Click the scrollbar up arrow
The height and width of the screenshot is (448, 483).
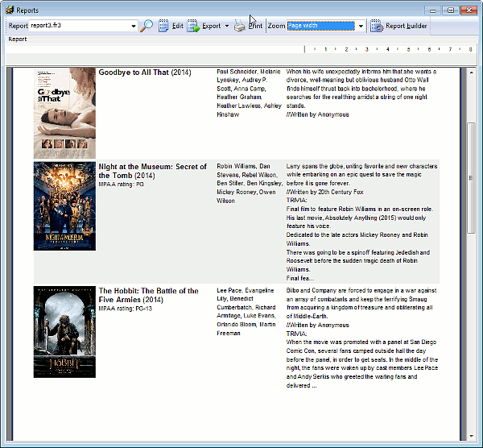pos(471,73)
